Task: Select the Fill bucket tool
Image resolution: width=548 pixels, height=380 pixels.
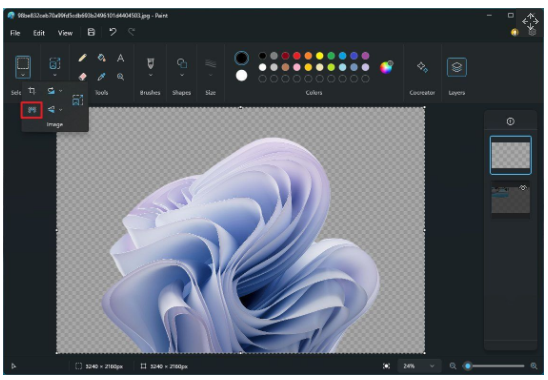Action: tap(101, 58)
